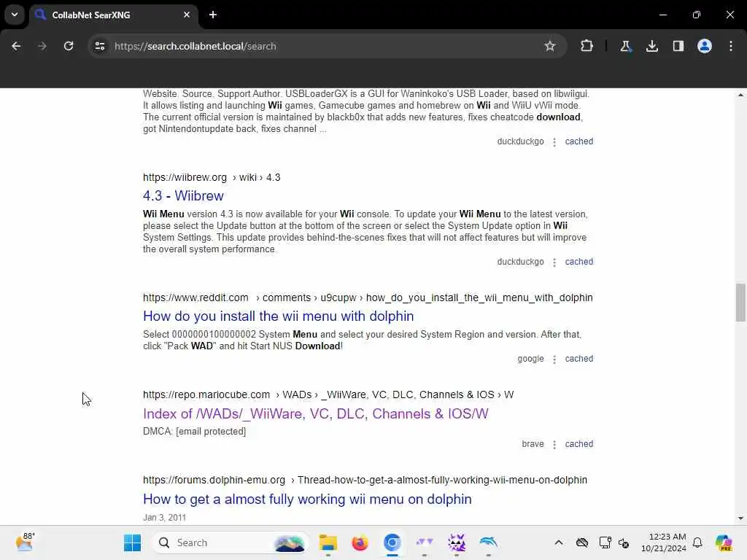
Task: Click the https://repo.mariocube.com URL text
Action: pos(206,394)
